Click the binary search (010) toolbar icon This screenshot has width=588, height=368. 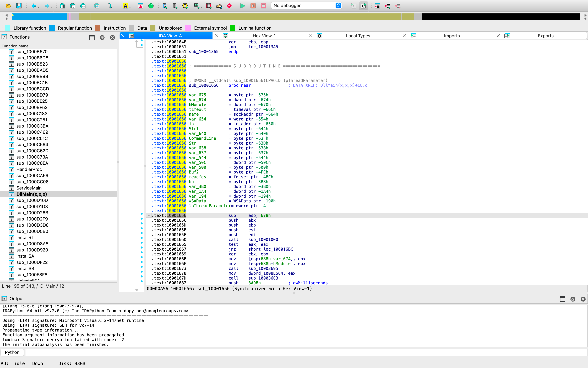(83, 6)
